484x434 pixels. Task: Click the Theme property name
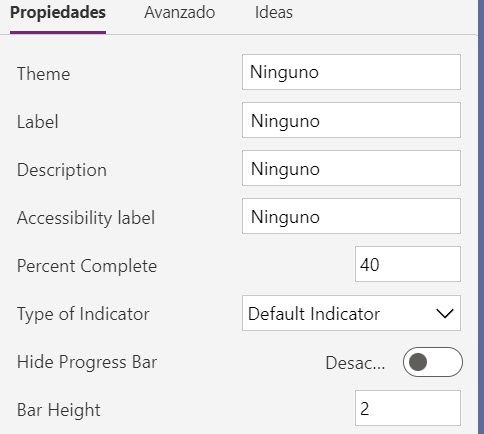tap(44, 73)
